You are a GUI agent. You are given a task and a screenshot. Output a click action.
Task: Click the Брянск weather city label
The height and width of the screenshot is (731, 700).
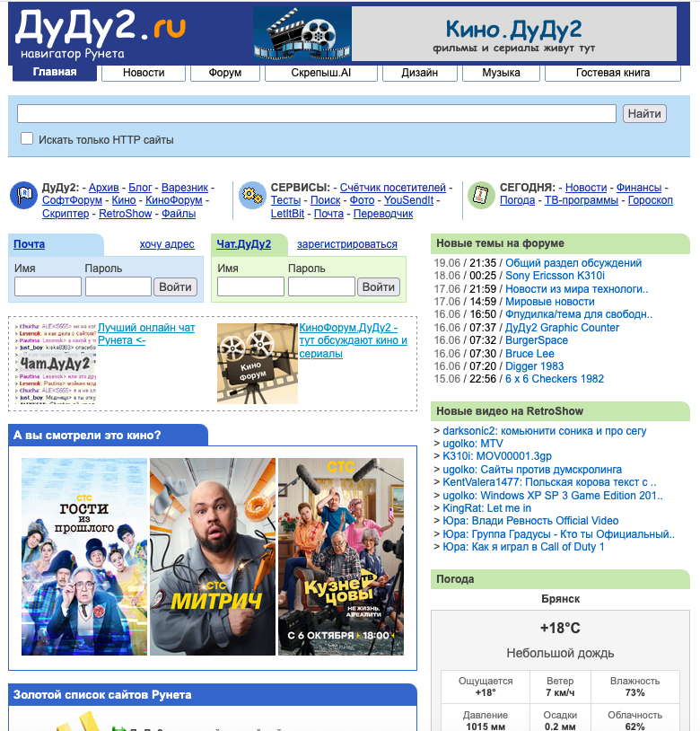pyautogui.click(x=560, y=599)
